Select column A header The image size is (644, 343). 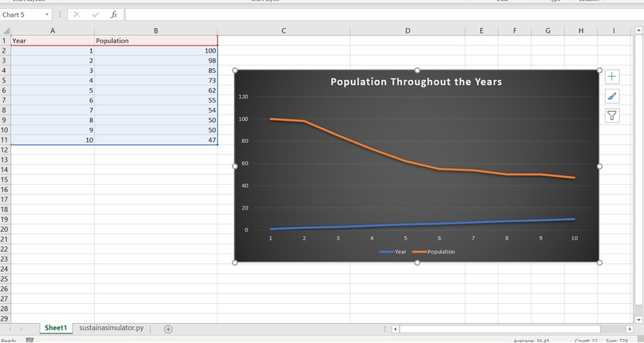(53, 31)
